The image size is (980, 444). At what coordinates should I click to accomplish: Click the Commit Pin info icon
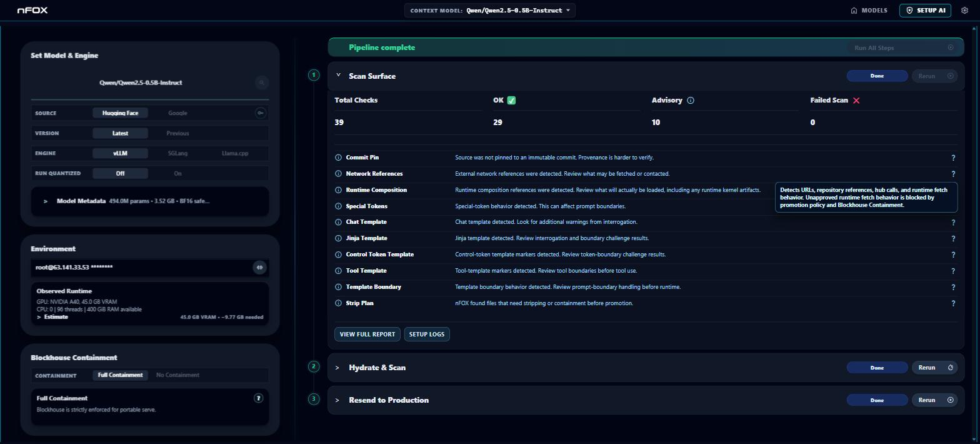(x=339, y=158)
